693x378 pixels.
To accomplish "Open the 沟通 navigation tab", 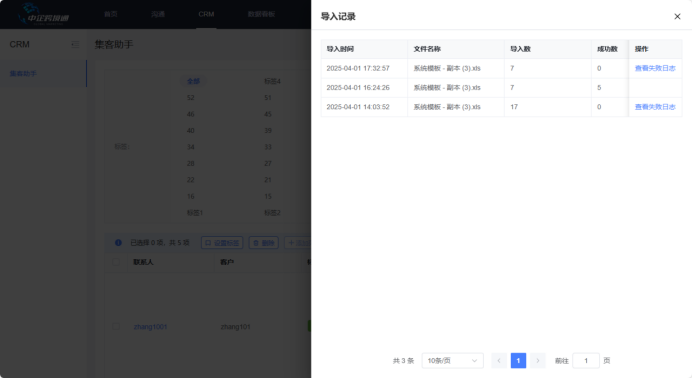I will 158,14.
